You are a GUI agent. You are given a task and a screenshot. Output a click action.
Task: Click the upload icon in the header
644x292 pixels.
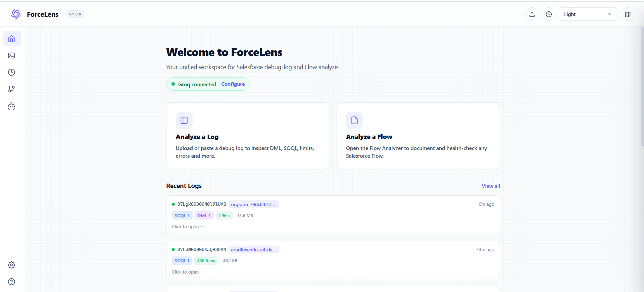[532, 14]
